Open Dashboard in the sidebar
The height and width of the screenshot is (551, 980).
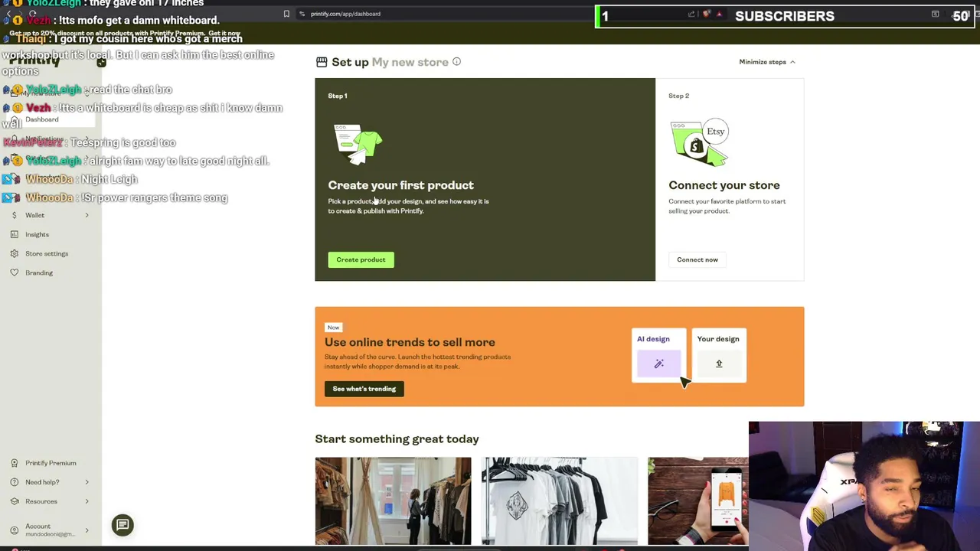41,119
